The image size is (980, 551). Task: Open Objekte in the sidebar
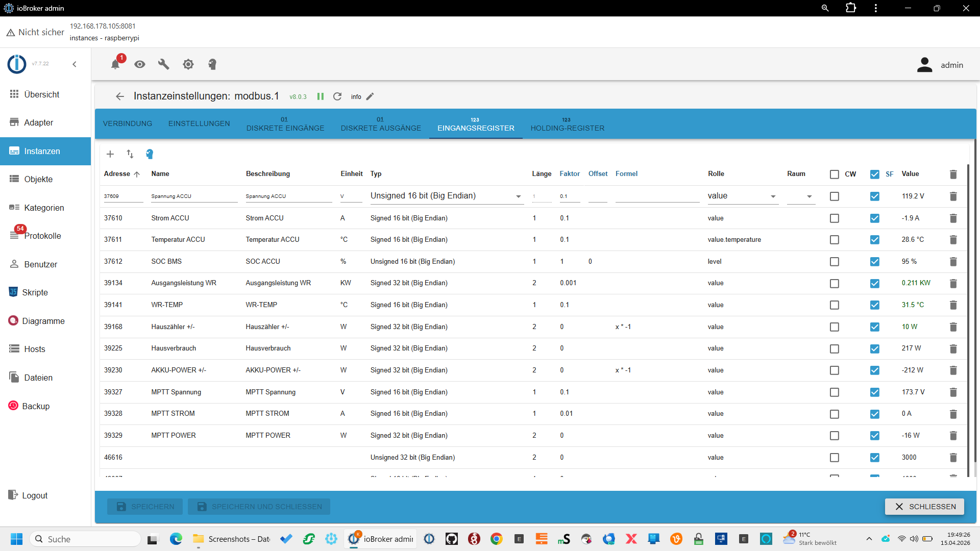[38, 179]
